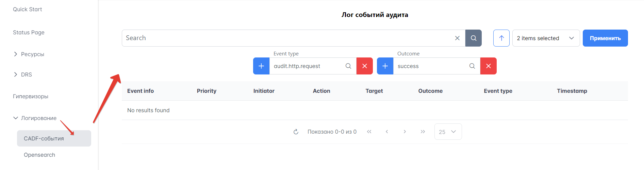Focus the main Search input field
This screenshot has width=644, height=170.
(286, 38)
